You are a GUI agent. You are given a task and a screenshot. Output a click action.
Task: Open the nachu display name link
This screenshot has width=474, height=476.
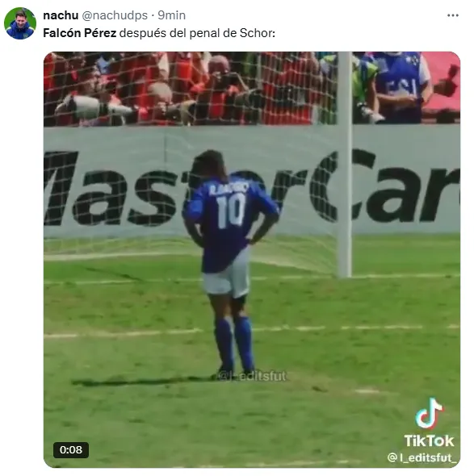click(x=61, y=15)
